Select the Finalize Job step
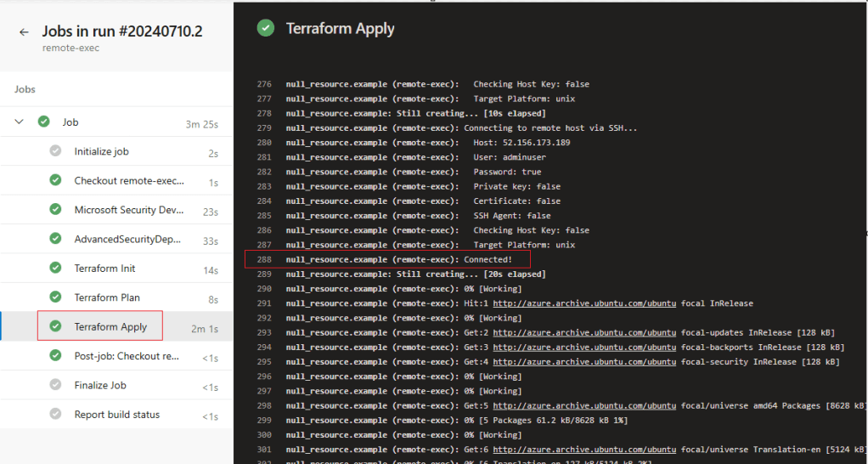This screenshot has width=868, height=464. [x=99, y=386]
